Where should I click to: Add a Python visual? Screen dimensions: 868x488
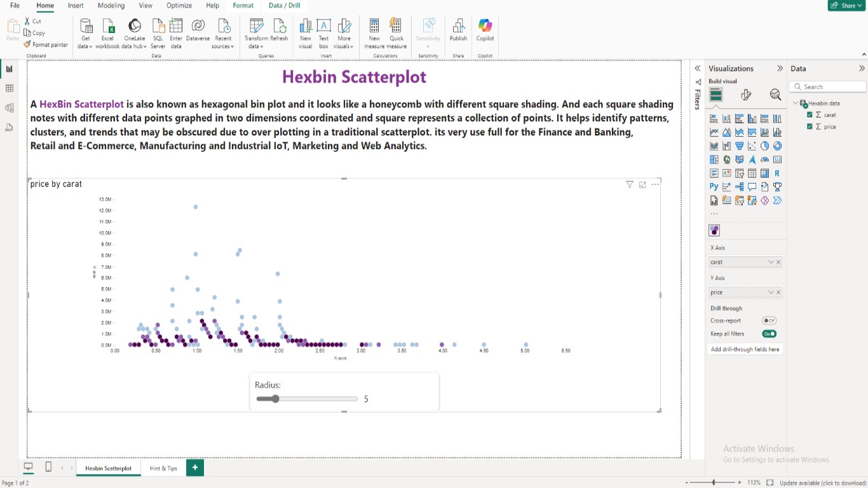713,186
